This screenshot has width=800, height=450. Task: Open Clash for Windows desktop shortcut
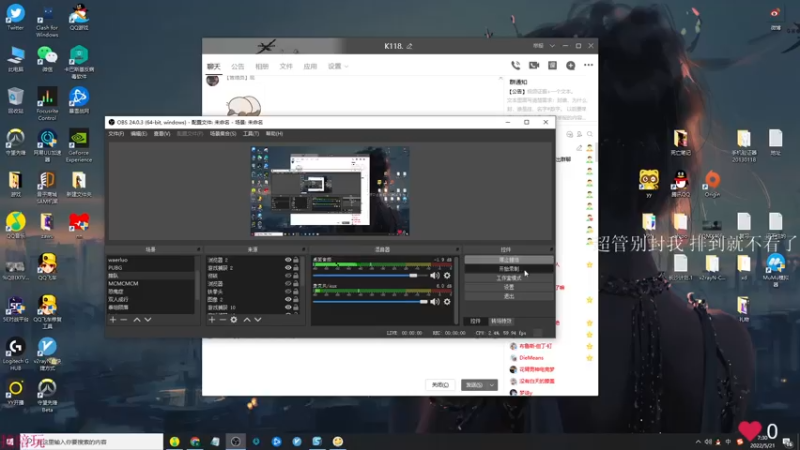47,21
